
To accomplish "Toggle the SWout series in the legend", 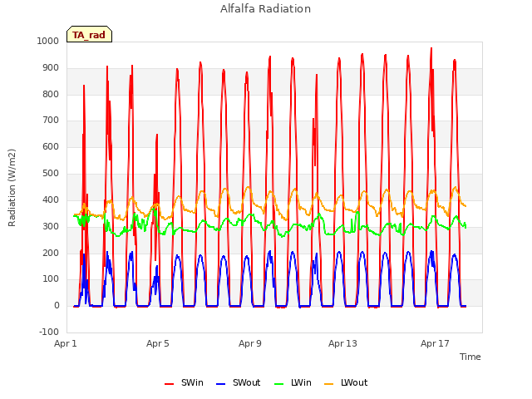I will point(239,382).
